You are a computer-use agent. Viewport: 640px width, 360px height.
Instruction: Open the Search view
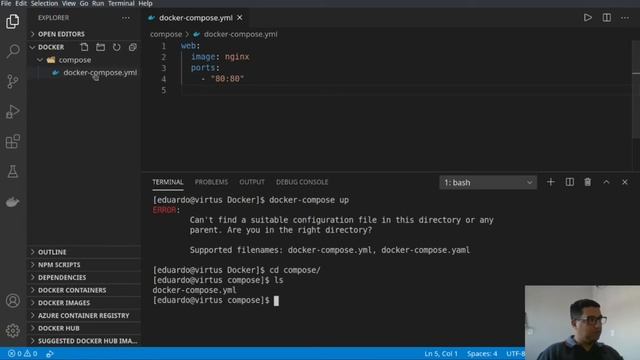(x=13, y=51)
